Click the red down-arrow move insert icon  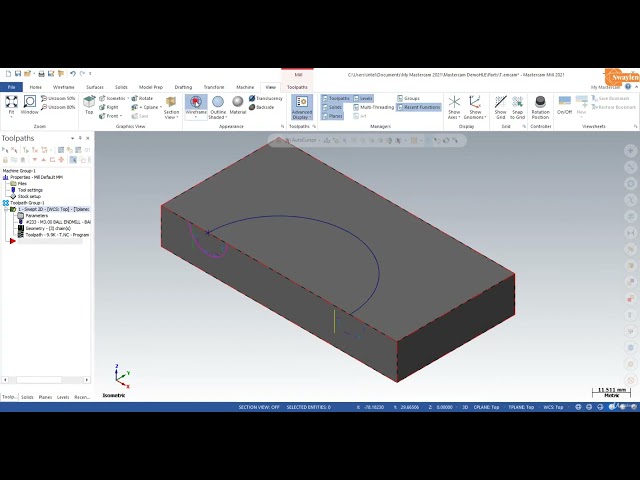(35, 160)
